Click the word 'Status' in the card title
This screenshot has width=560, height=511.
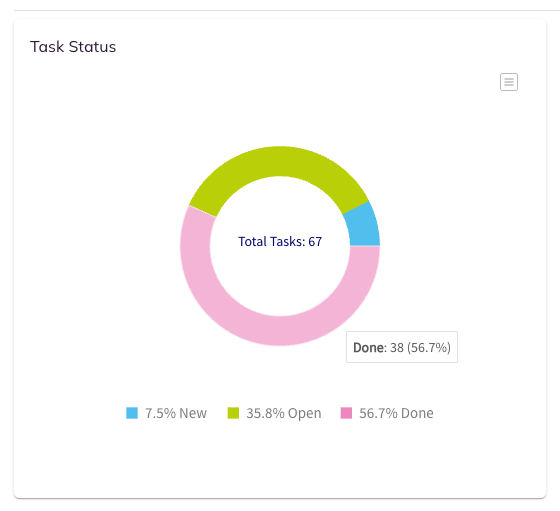click(x=92, y=47)
